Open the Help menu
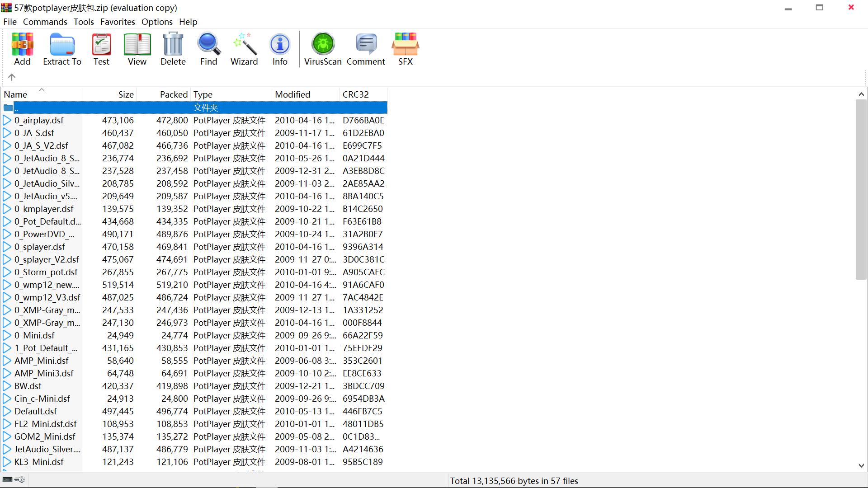 pos(188,22)
